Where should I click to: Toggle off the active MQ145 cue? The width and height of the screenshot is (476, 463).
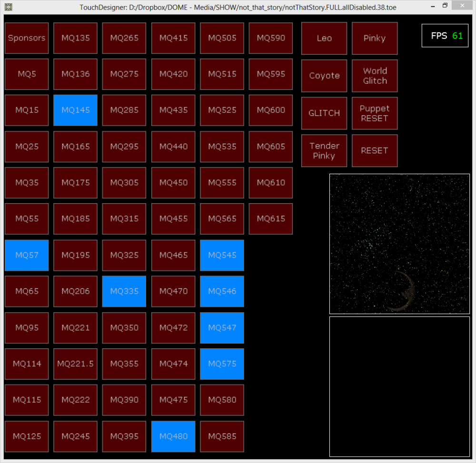pyautogui.click(x=75, y=110)
